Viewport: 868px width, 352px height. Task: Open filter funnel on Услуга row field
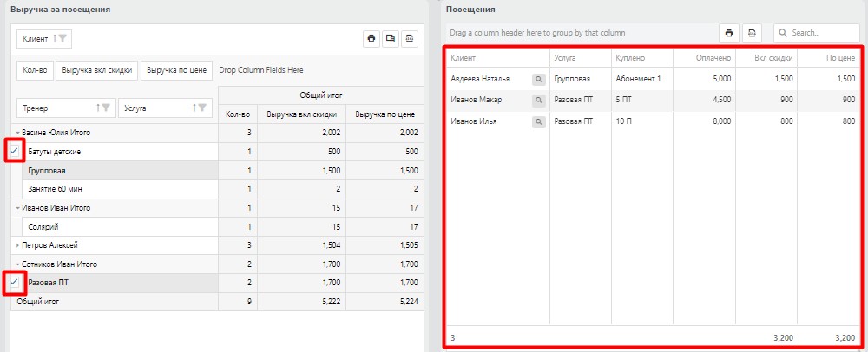pyautogui.click(x=202, y=108)
